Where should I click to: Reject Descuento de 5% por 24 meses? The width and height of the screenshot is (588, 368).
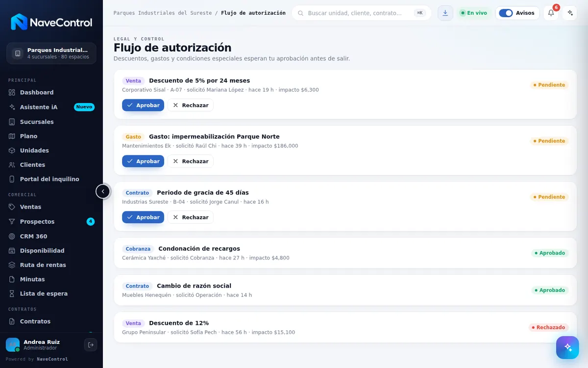[x=191, y=105]
